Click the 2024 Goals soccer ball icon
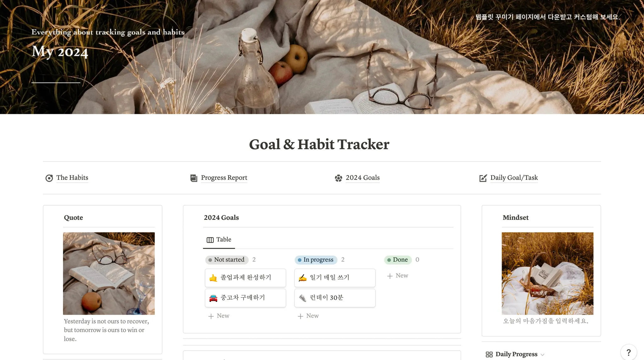 click(338, 178)
